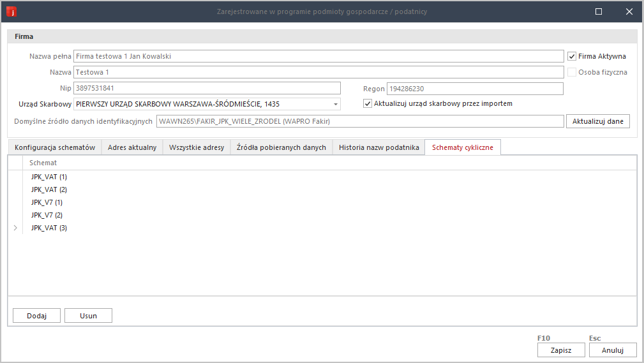
Task: Expand the JPK_VAT (3) row arrow
Action: coord(15,228)
